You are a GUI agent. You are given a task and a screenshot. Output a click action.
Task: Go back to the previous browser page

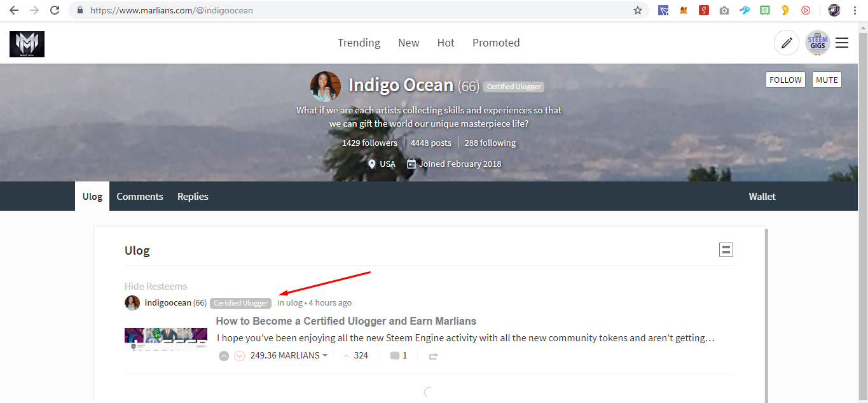coord(14,10)
